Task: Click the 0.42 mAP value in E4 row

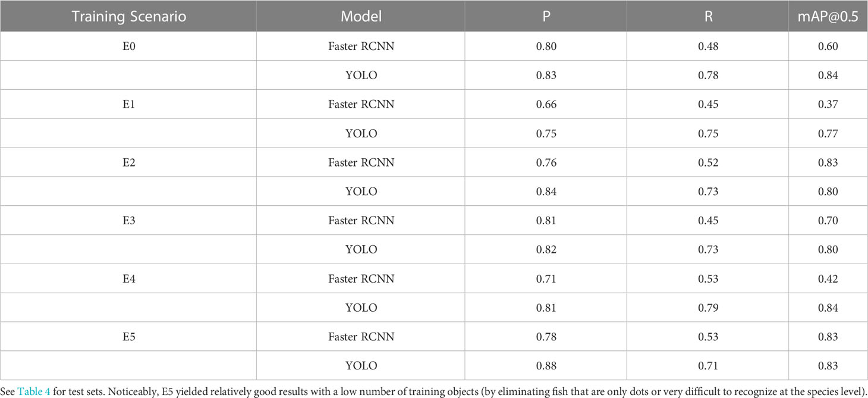Action: pos(828,279)
